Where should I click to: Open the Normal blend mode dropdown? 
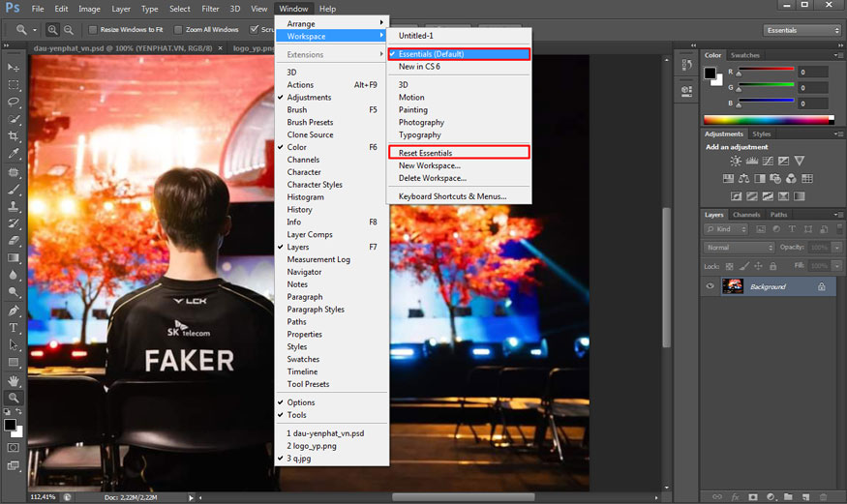(x=740, y=248)
